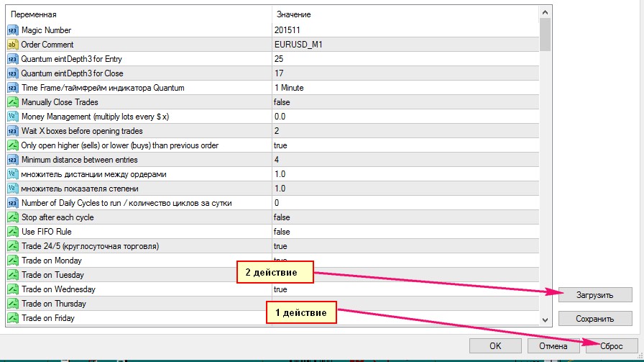644x362 pixels.
Task: Select the value 1.0 of множитель дистанции
Action: (280, 174)
